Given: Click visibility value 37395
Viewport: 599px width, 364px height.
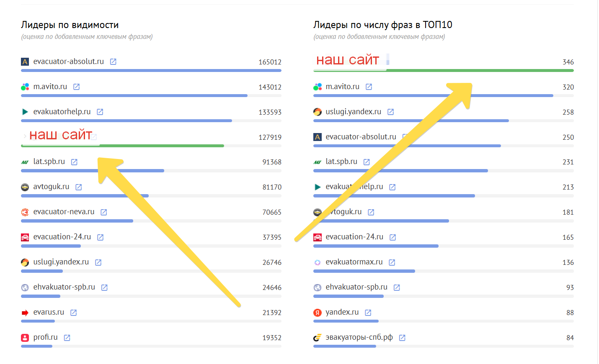Looking at the screenshot, I should click(272, 237).
